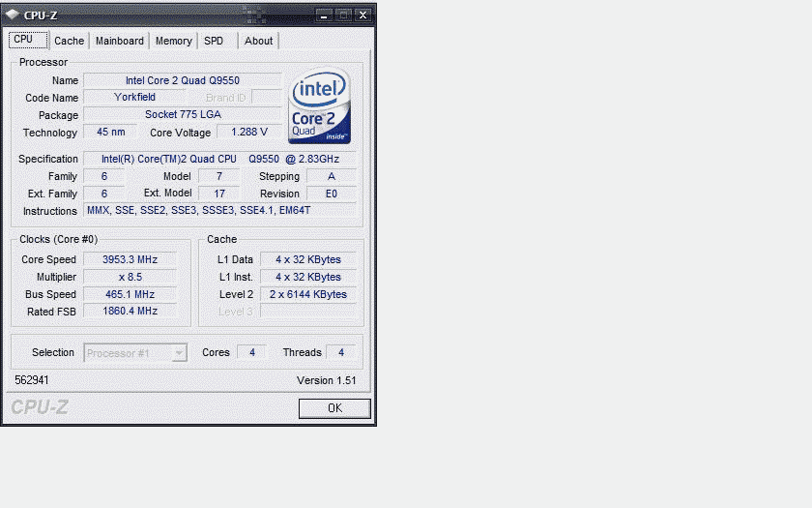Minimize the CPU-Z window
812x508 pixels.
(x=324, y=15)
